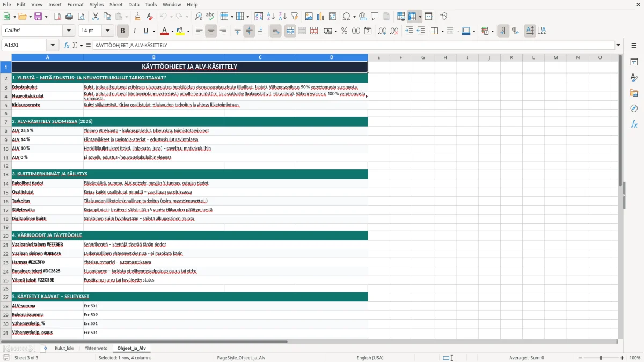The image size is (644, 362).
Task: Format cells as percent
Action: (344, 31)
